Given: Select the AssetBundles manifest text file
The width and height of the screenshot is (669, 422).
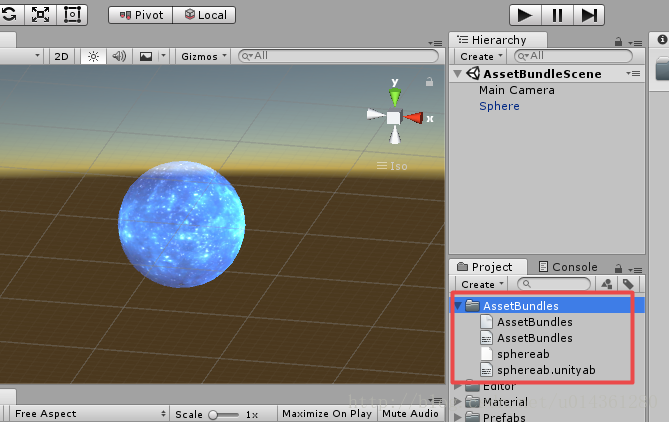Looking at the screenshot, I should (526, 338).
